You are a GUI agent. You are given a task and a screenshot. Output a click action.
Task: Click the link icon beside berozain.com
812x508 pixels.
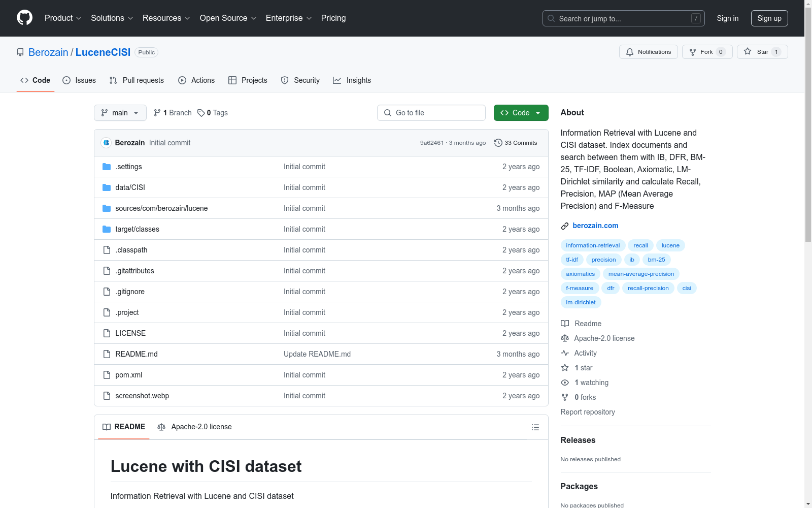565,226
